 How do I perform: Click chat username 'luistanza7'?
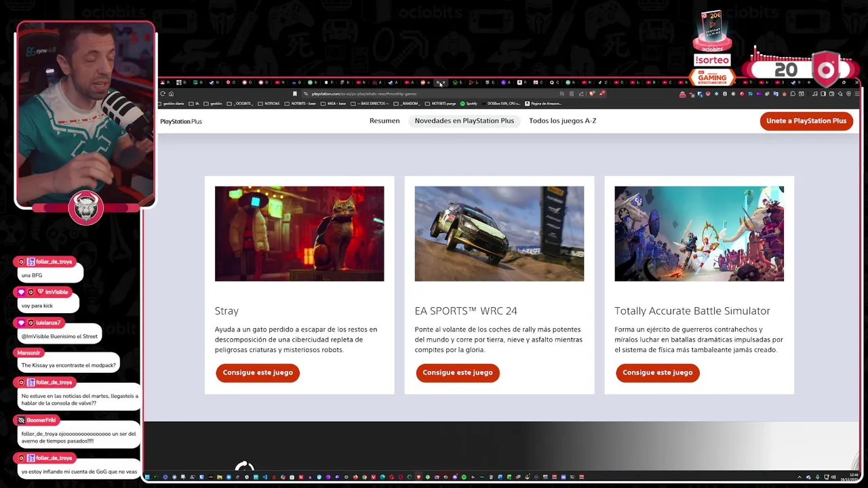click(49, 323)
